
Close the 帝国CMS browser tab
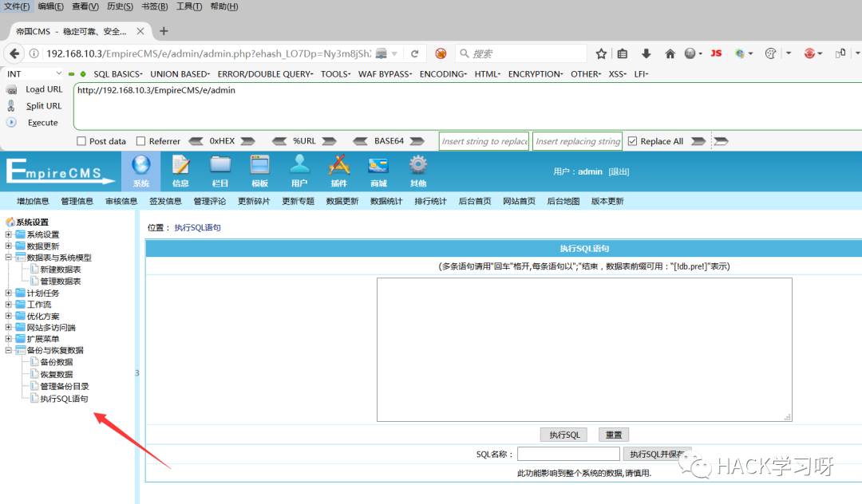point(140,31)
